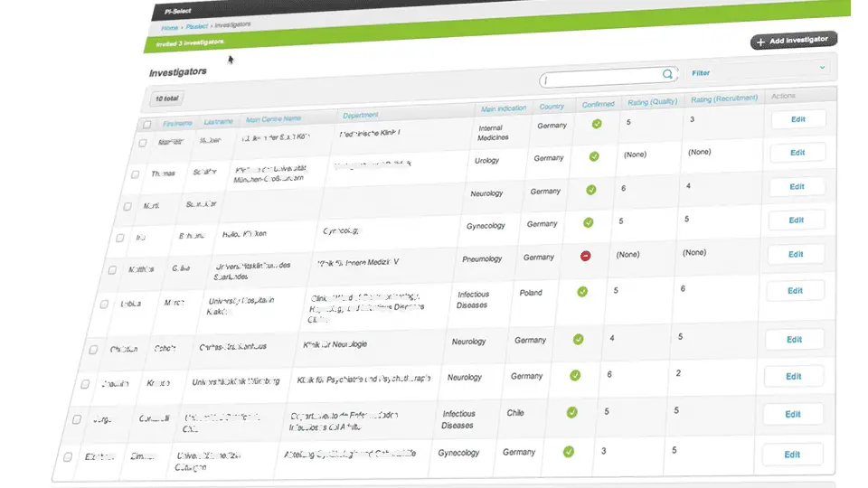Expand filter using the chevron arrow
868x488 pixels.
(822, 67)
